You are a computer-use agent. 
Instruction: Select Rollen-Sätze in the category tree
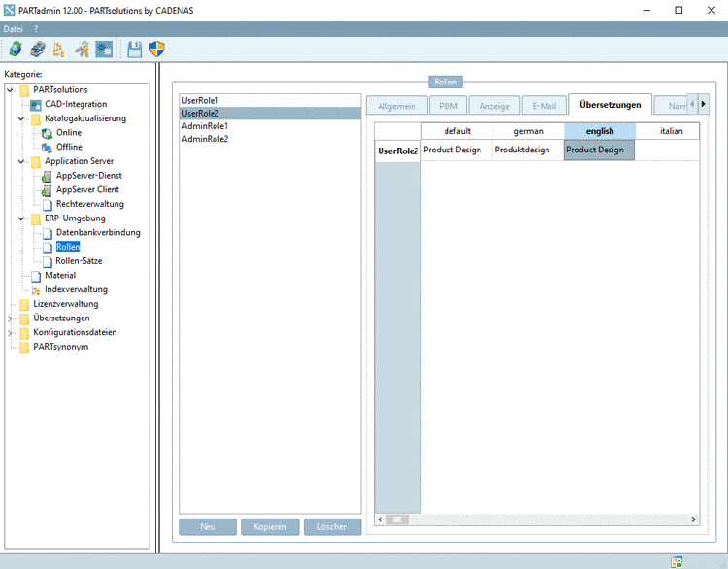(79, 261)
